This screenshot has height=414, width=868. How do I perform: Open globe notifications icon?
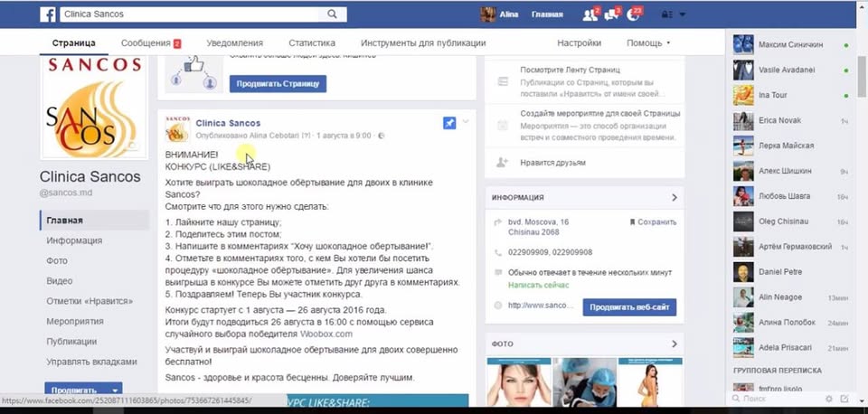pos(633,14)
